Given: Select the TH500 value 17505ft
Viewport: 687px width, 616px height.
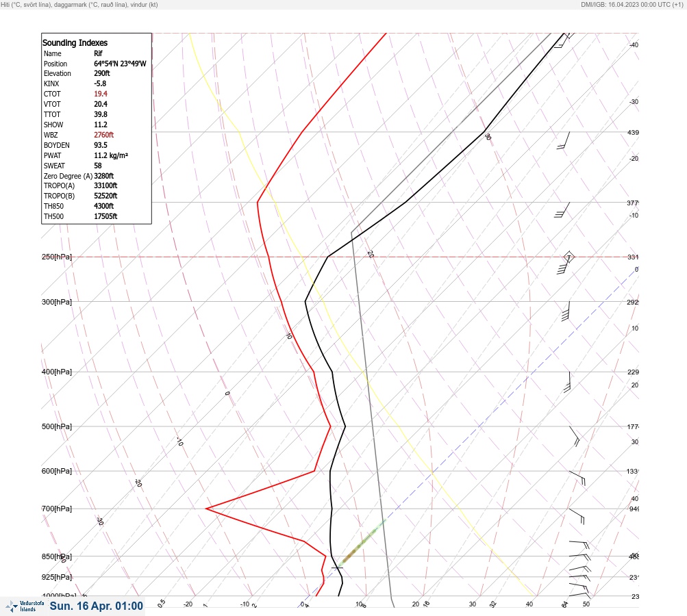Looking at the screenshot, I should (x=105, y=216).
